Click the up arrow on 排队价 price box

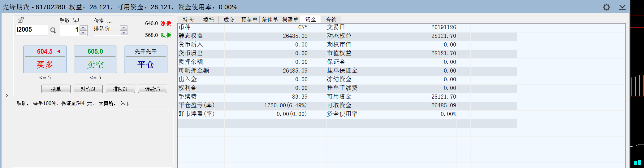point(124,28)
